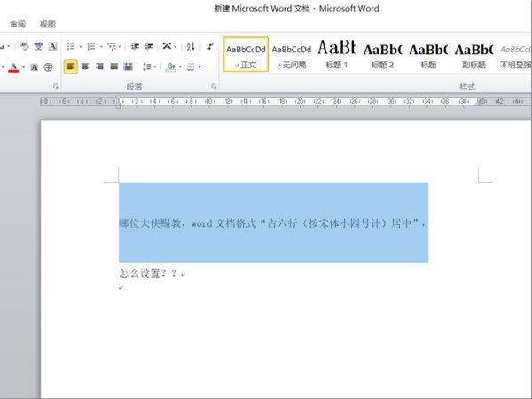Viewport: 532px width, 399px height.
Task: Switch to the 审阅 ribbon tab
Action: (18, 25)
